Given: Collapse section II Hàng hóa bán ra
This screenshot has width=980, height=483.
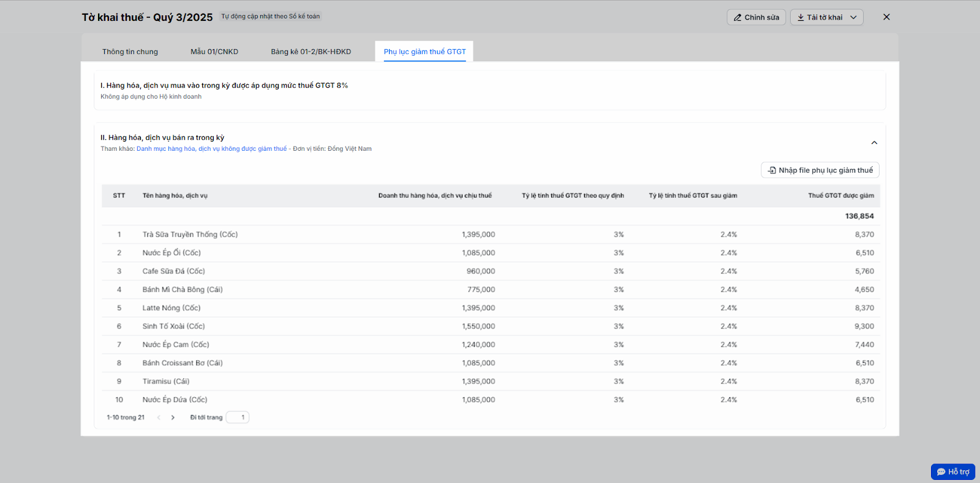Looking at the screenshot, I should [874, 143].
